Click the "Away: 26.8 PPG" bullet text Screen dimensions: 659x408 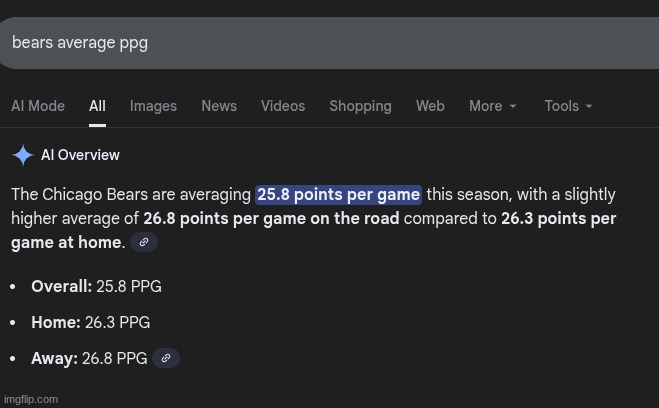coord(89,359)
